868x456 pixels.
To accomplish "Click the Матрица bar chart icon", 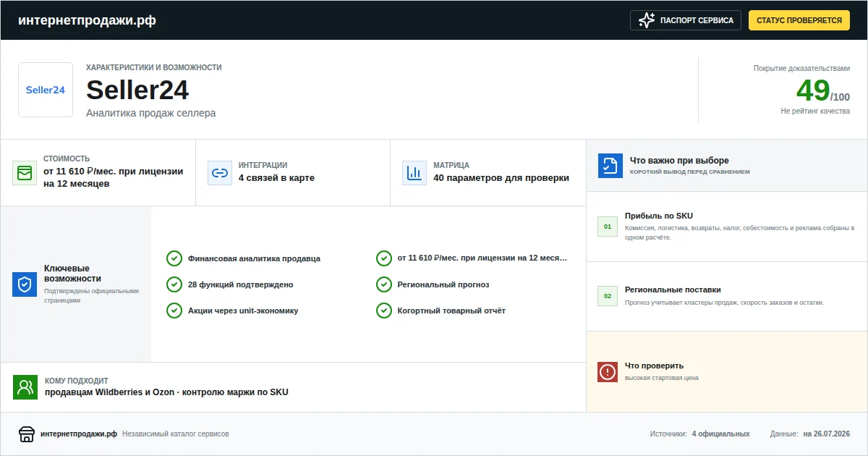I will 414,173.
